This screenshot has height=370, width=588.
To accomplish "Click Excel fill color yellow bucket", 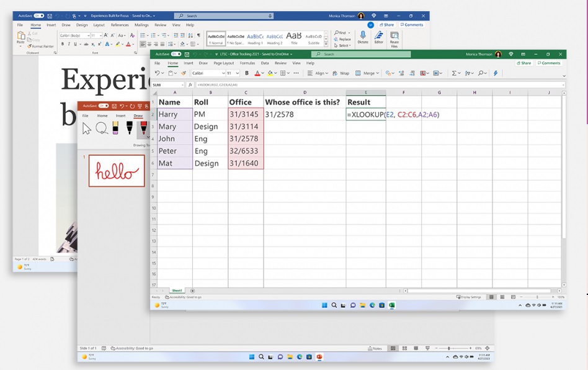I will click(x=270, y=73).
